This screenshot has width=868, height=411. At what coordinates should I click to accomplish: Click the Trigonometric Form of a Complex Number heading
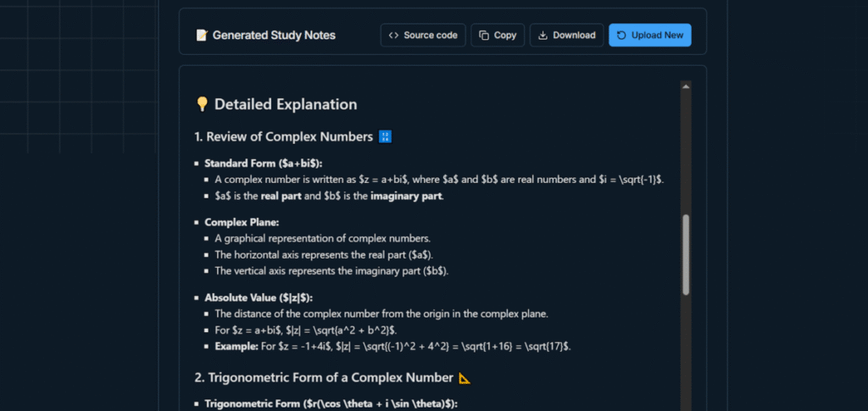tap(324, 379)
